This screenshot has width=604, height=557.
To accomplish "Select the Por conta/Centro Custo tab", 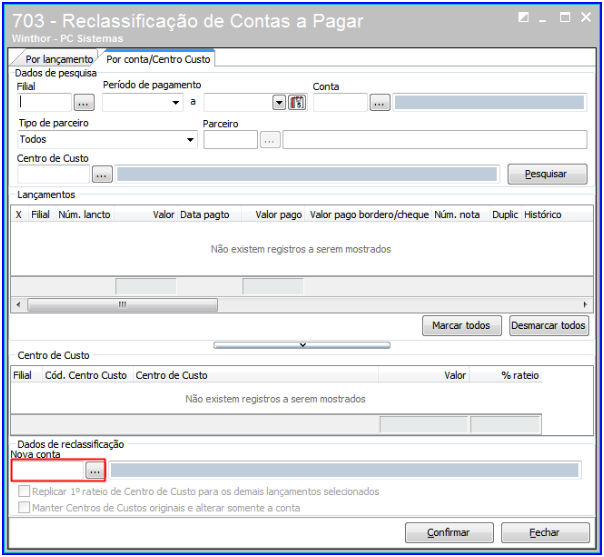I will tap(158, 59).
